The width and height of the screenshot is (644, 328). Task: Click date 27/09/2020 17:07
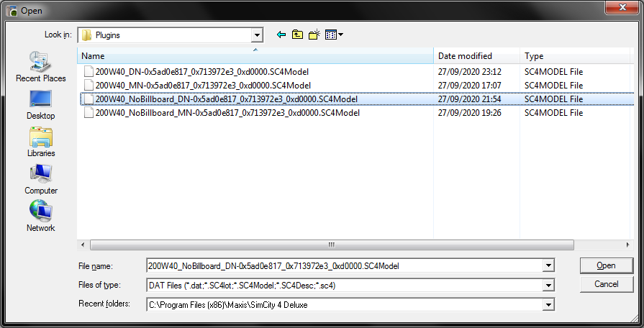469,86
